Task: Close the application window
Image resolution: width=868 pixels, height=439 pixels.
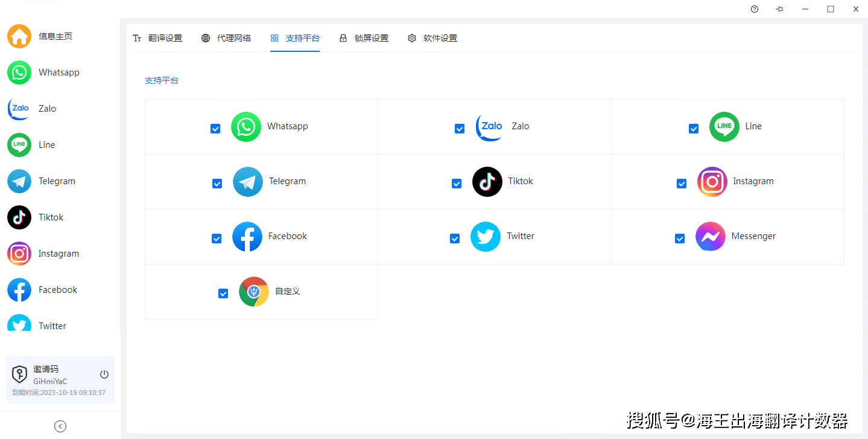Action: point(856,9)
